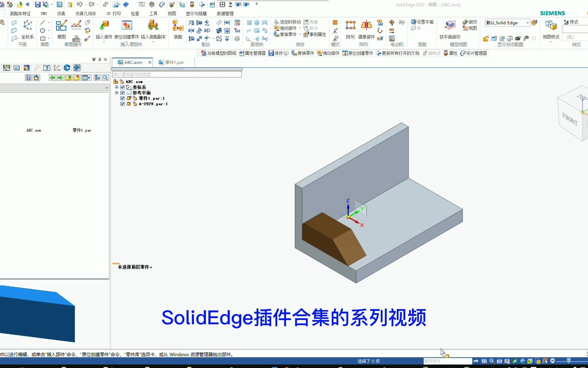
Task: Click the zoom control in the status bar
Action: tap(491, 361)
